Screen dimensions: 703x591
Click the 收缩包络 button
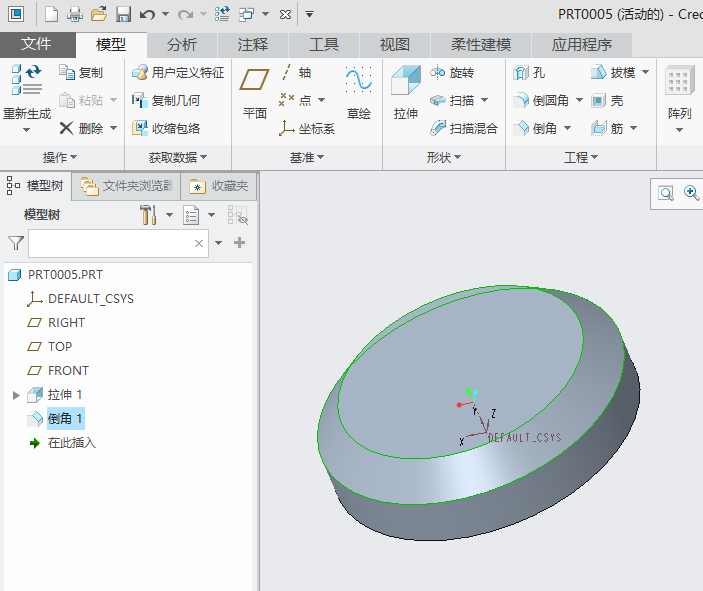(x=166, y=128)
